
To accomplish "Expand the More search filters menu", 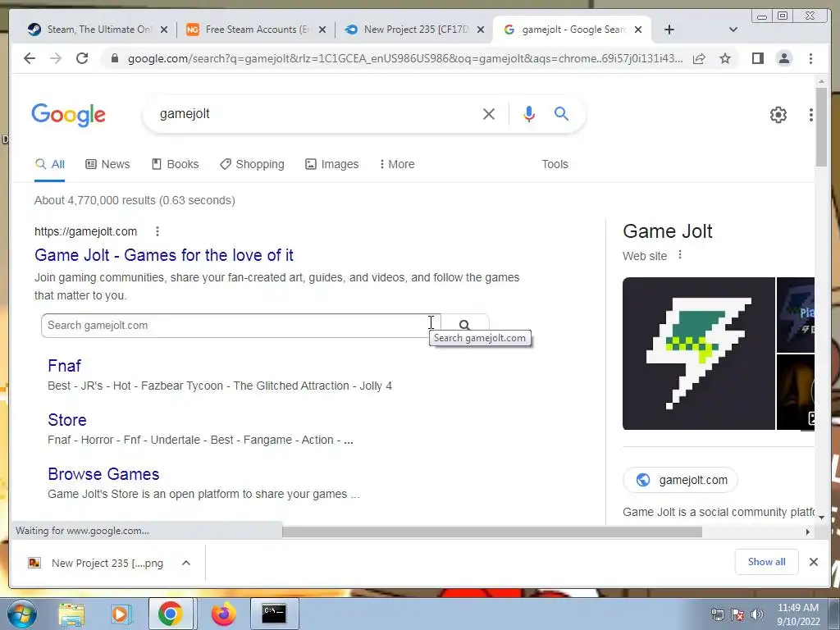I will 397,164.
